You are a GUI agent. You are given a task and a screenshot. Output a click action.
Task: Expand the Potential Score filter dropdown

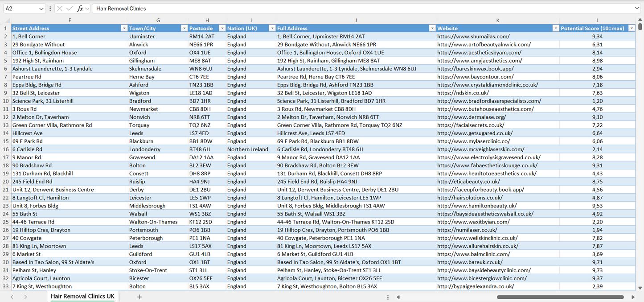(x=631, y=29)
